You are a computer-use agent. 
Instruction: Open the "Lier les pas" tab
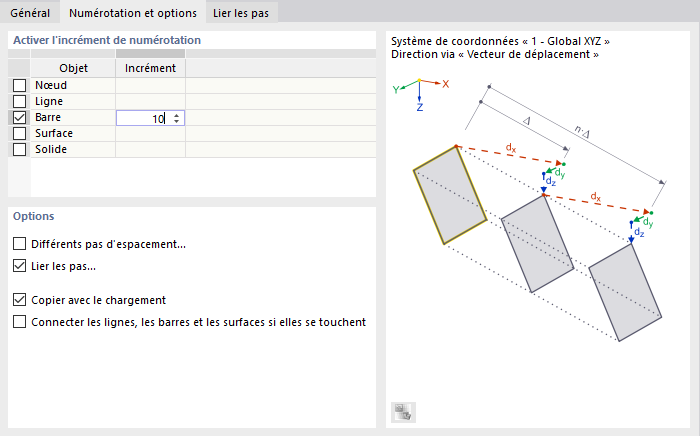point(241,13)
